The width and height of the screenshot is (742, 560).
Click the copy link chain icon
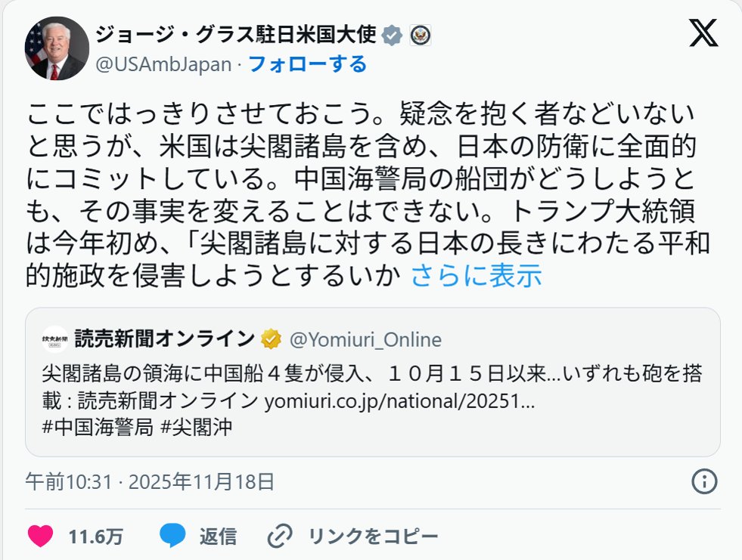(280, 537)
